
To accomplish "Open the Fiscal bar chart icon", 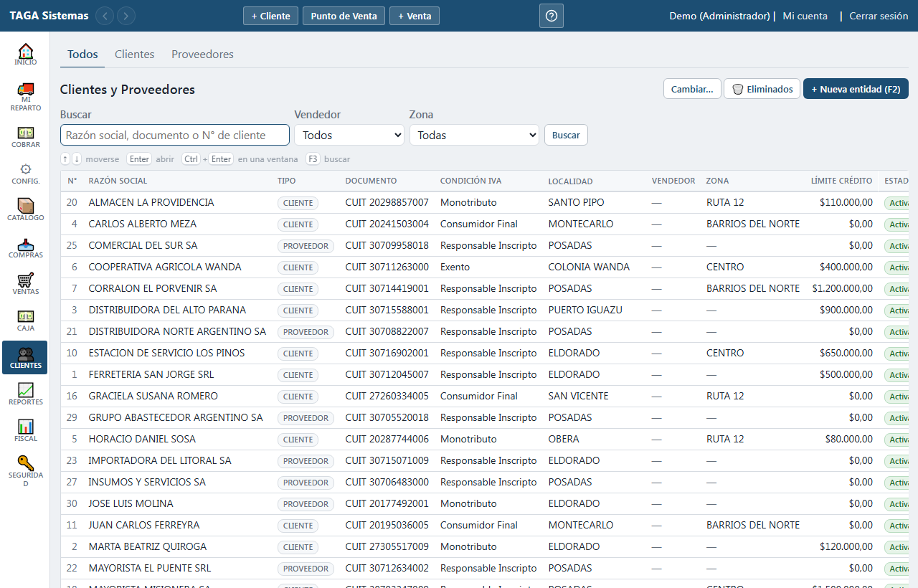I will coord(25,431).
